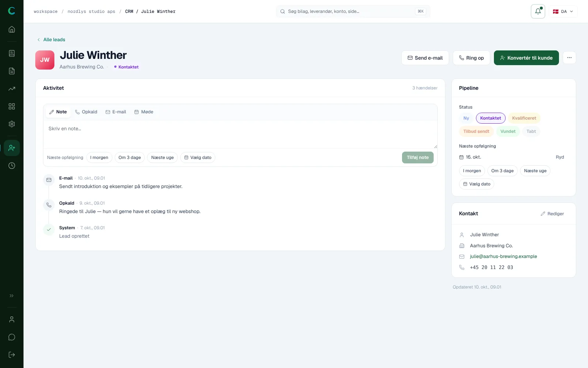Viewport: 588px width, 368px height.
Task: Open the user profile icon in sidebar
Action: pyautogui.click(x=12, y=319)
